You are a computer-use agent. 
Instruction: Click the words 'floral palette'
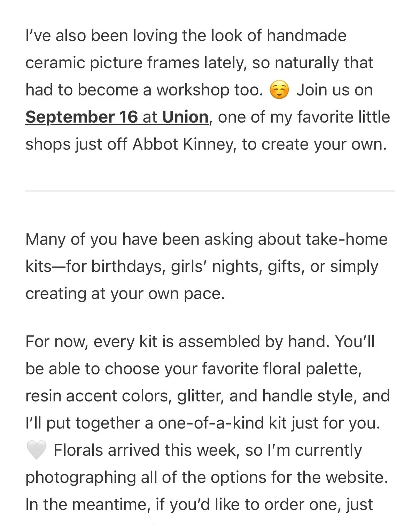[x=303, y=369]
